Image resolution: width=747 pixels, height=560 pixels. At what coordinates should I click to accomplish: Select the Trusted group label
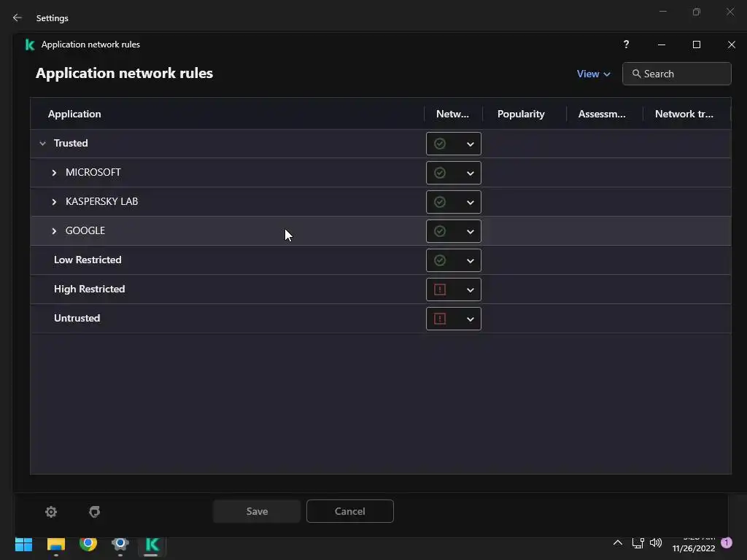71,144
